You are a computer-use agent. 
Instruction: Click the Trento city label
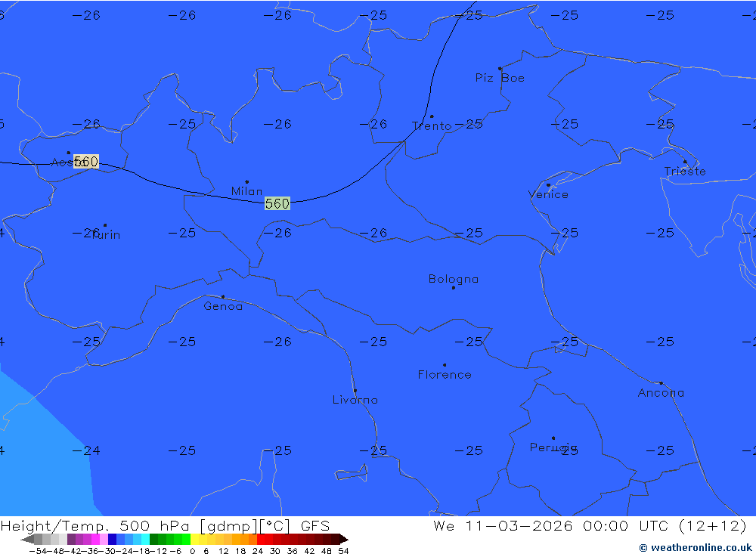point(432,126)
